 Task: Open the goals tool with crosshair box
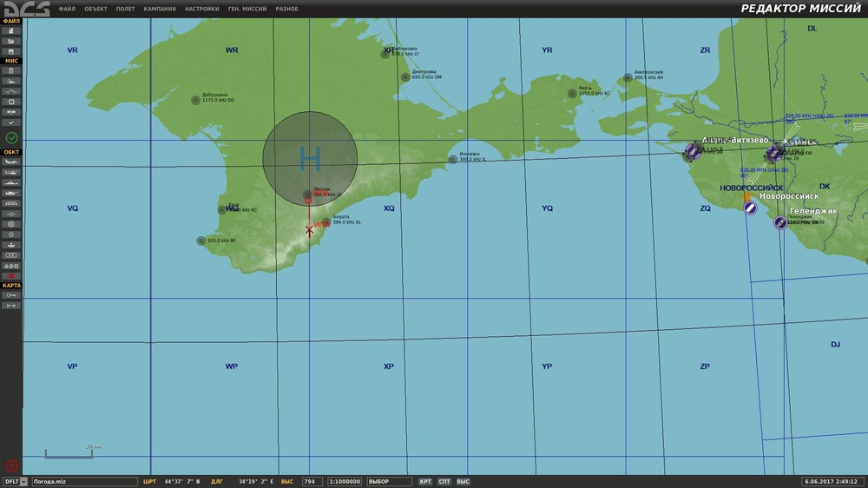pos(11,102)
